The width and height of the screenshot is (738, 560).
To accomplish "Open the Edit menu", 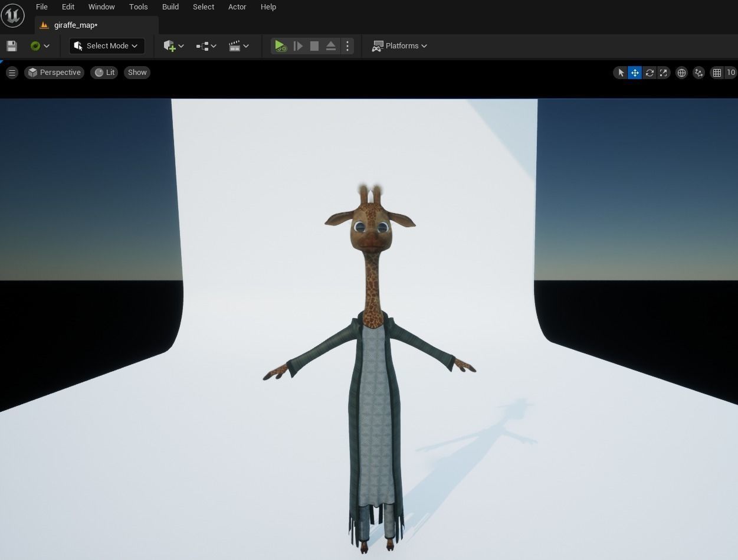I will tap(68, 7).
